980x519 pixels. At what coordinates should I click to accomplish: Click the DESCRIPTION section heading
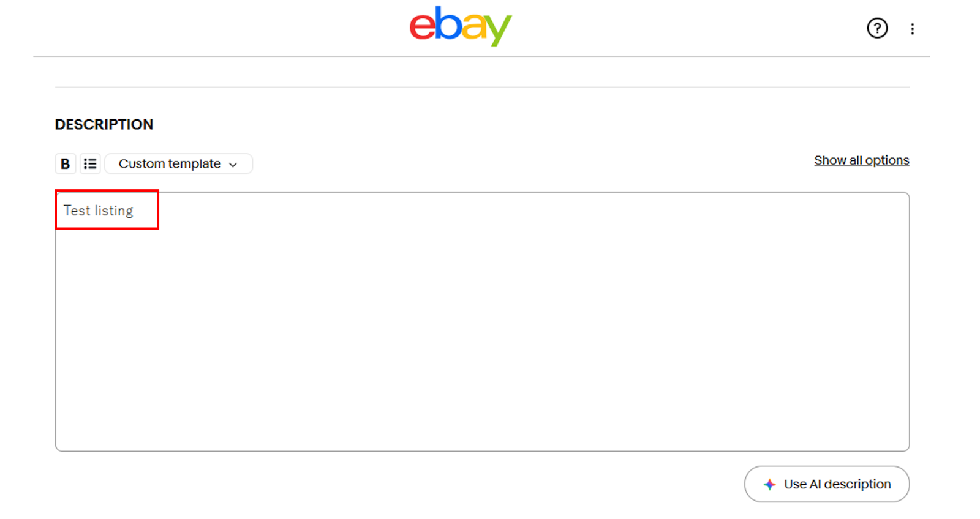pos(104,124)
